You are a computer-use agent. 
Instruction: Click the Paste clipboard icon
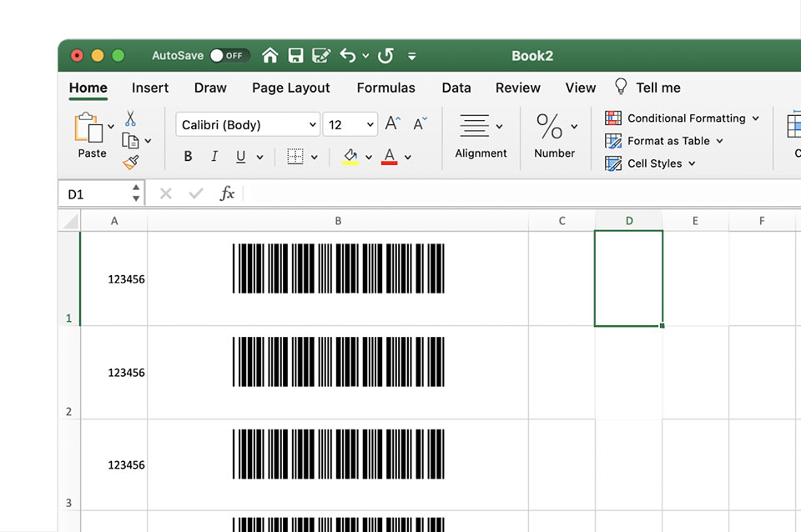[88, 127]
